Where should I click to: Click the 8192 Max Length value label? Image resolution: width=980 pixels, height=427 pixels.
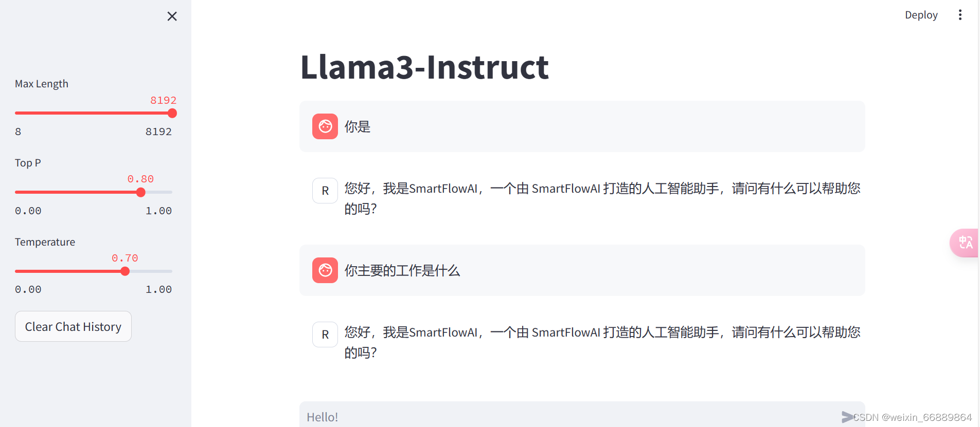click(x=164, y=100)
